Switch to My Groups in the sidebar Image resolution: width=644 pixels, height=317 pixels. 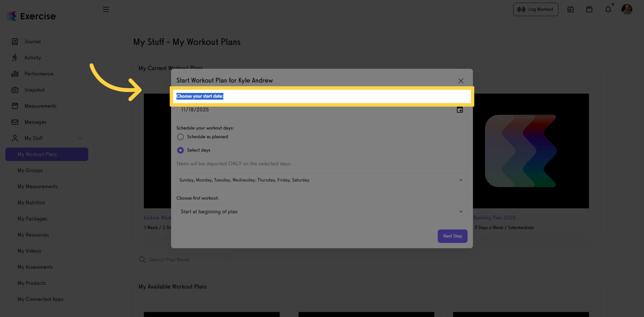click(x=30, y=170)
